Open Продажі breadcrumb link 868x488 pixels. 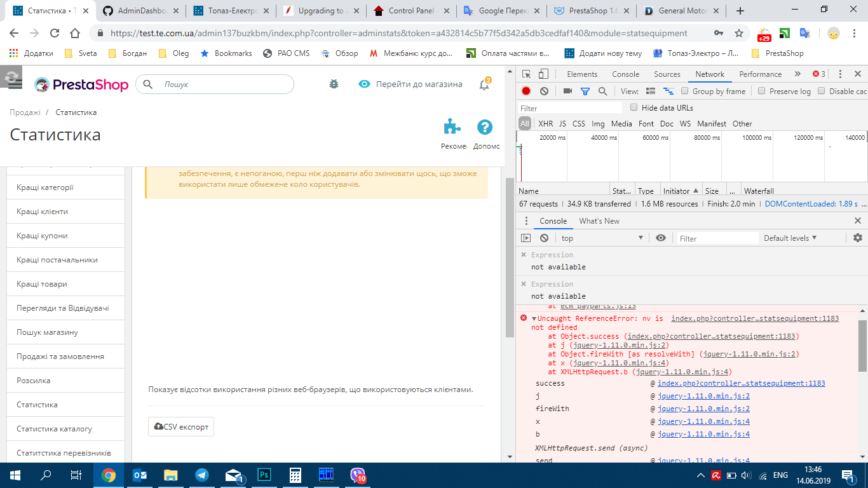[25, 112]
